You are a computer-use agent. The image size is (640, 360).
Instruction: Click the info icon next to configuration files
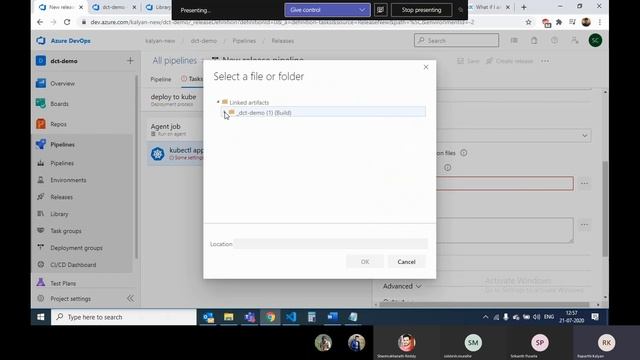(464, 153)
